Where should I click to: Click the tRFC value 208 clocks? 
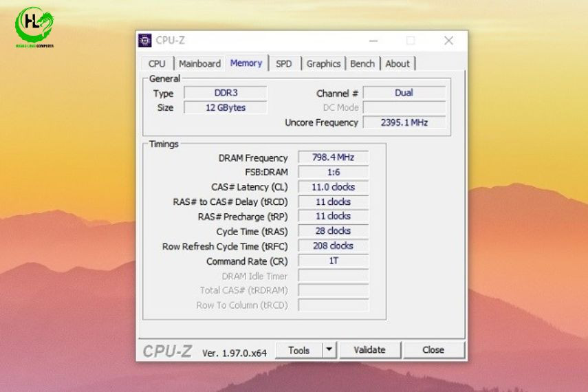[334, 246]
